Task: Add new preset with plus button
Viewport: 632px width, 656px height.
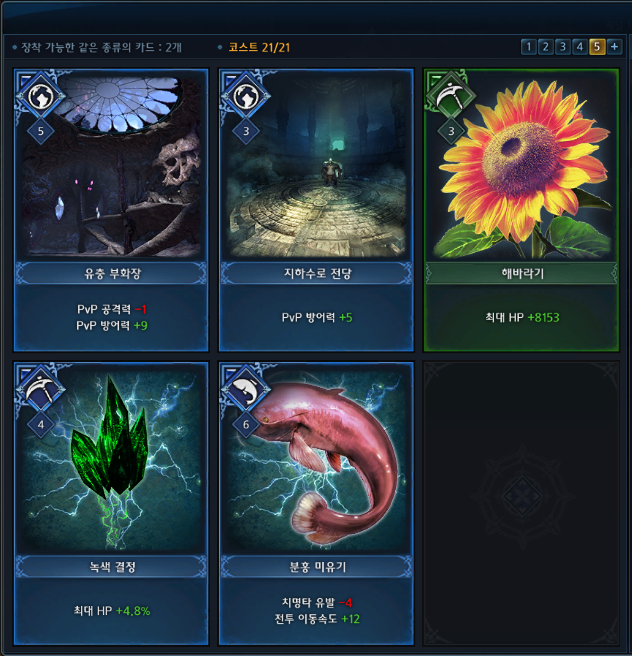Action: click(614, 46)
